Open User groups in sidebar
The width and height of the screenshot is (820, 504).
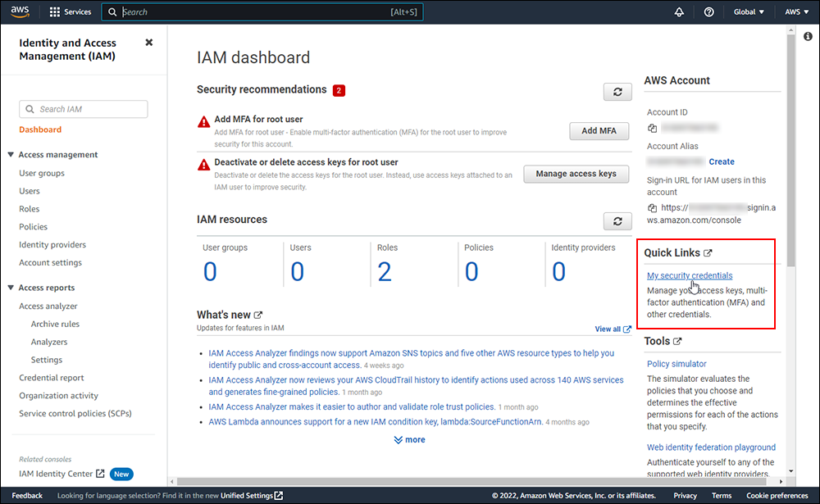(42, 173)
